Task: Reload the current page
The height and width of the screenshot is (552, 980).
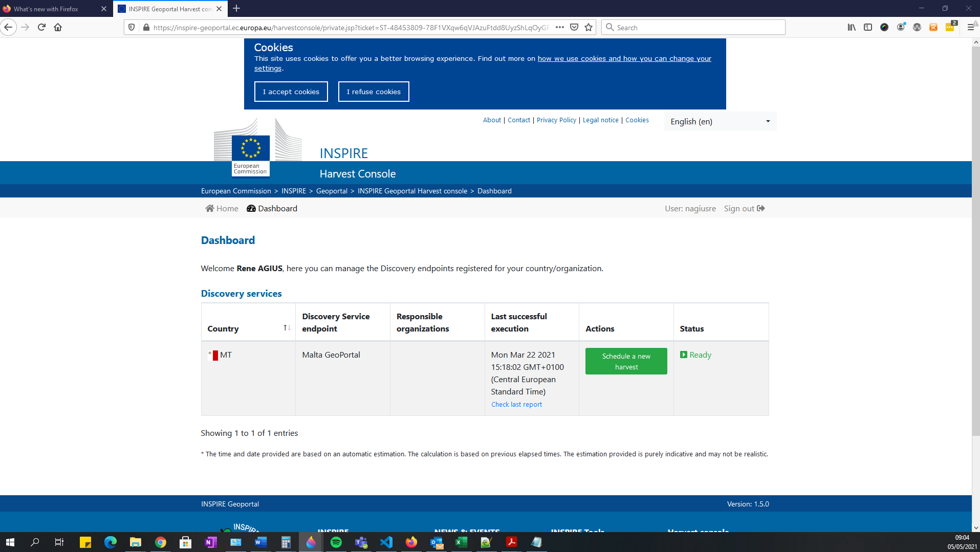Action: coord(41,27)
